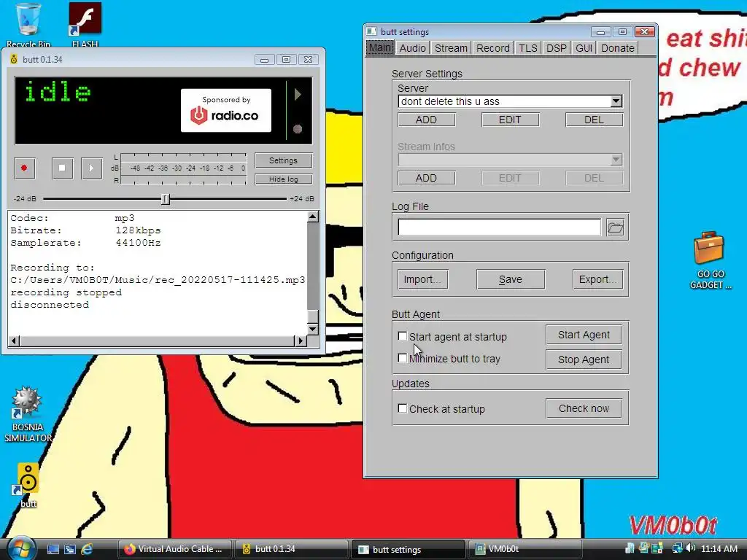Screen dimensions: 747x560
Task: Click the Start Agent button
Action: (584, 335)
